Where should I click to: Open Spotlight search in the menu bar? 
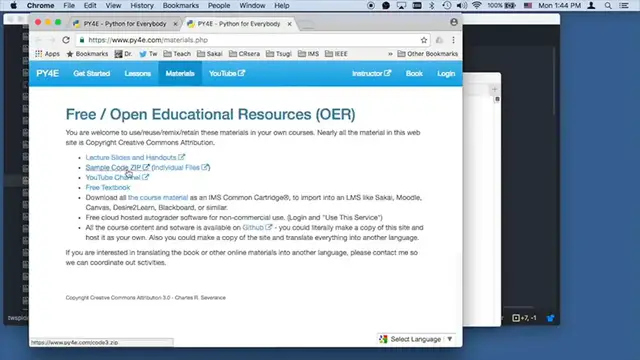(608, 6)
